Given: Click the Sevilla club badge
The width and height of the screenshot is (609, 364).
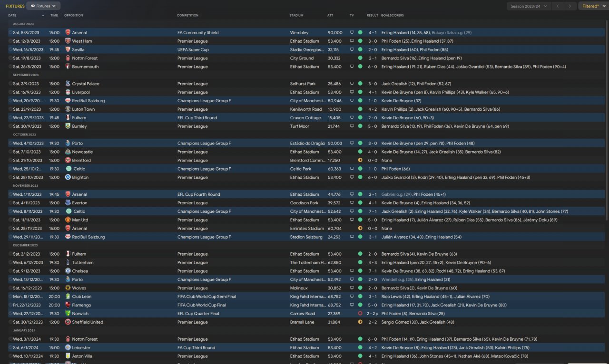Looking at the screenshot, I should tap(68, 50).
